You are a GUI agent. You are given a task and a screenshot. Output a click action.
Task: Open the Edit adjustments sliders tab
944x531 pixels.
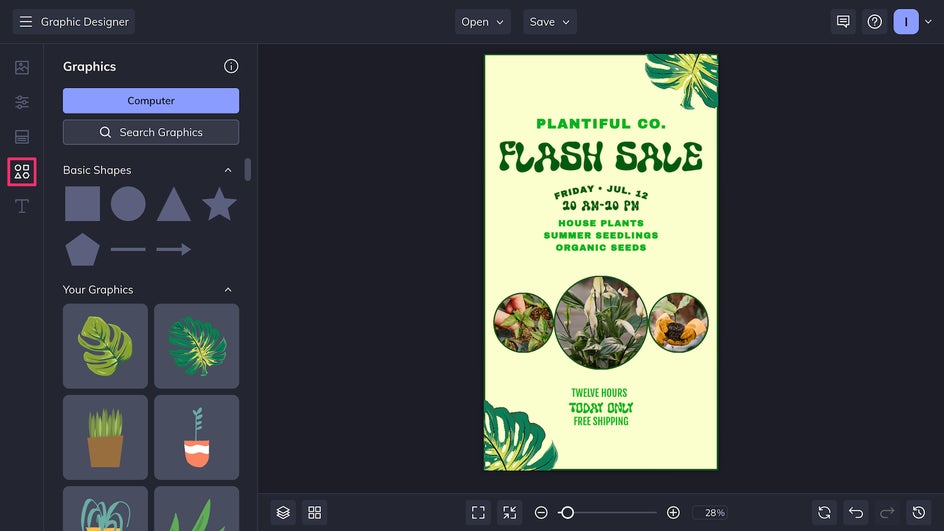click(22, 102)
